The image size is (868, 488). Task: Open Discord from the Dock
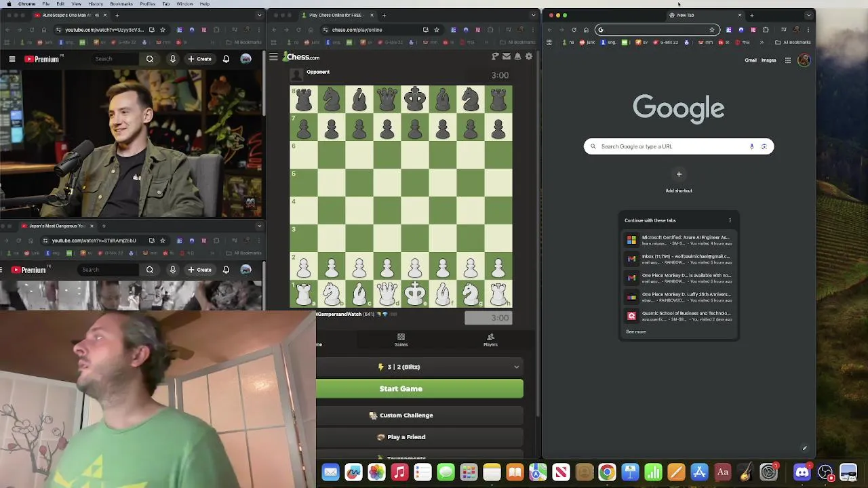pyautogui.click(x=802, y=472)
